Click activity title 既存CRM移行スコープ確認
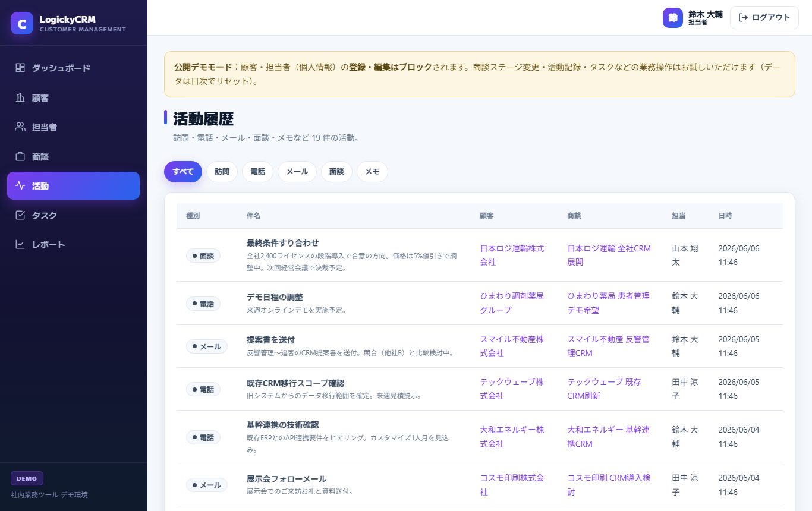 pyautogui.click(x=295, y=383)
